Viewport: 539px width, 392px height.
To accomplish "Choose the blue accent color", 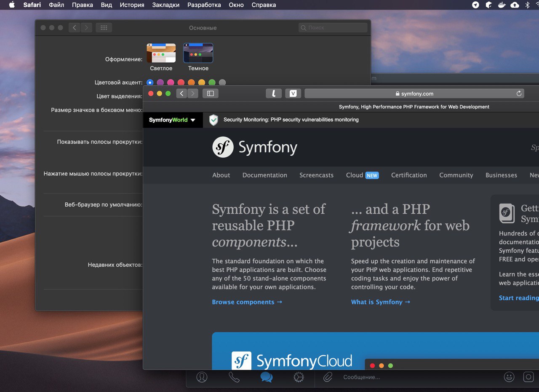I will (150, 82).
